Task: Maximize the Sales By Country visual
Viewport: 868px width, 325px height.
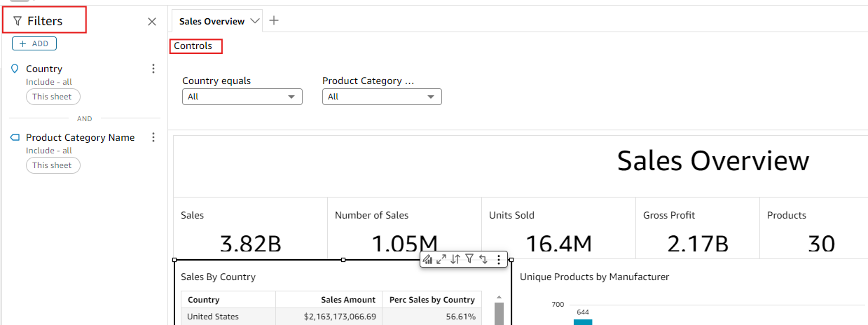Action: click(441, 259)
